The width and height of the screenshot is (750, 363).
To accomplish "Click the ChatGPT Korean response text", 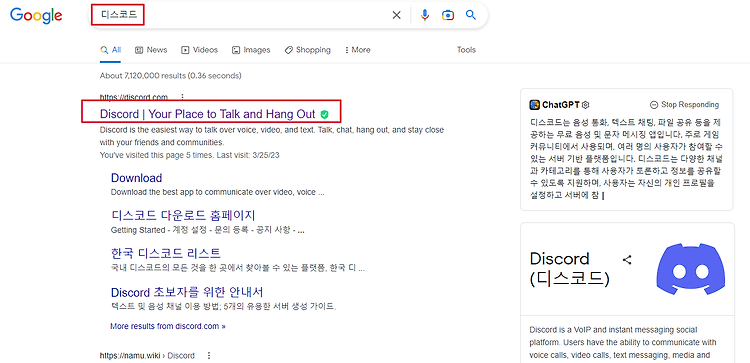I will [x=627, y=158].
